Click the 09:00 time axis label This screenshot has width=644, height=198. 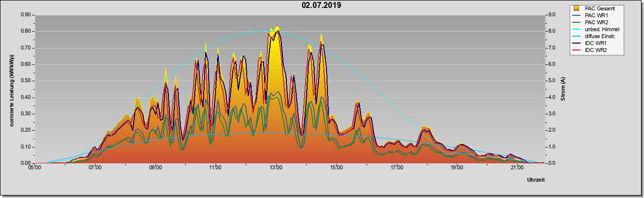coord(156,168)
